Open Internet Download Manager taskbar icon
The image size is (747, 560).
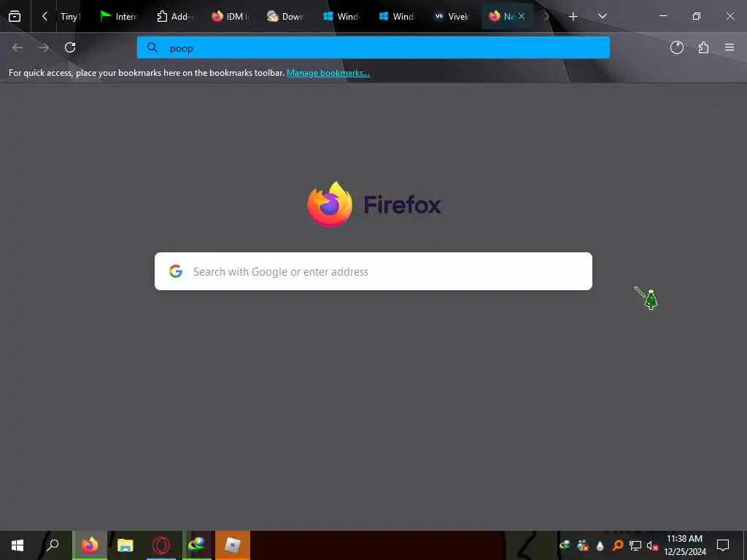point(196,545)
